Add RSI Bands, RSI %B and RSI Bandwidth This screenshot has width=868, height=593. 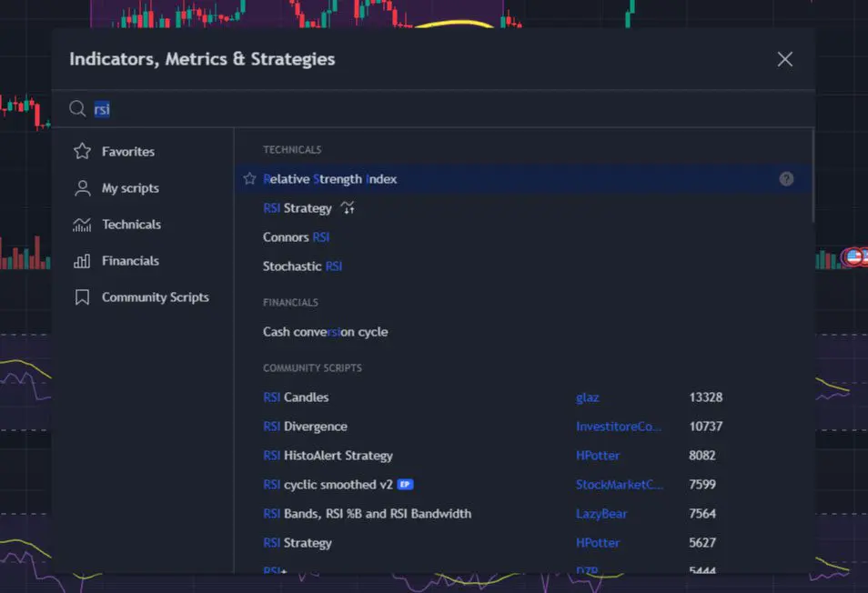[522, 514]
